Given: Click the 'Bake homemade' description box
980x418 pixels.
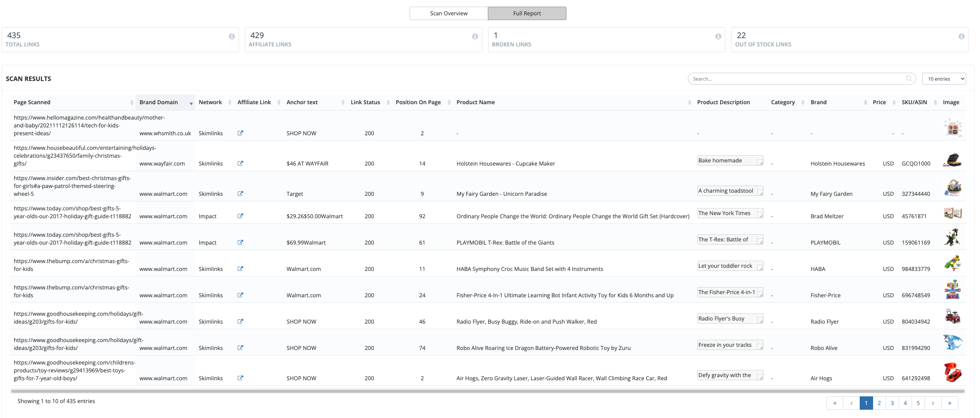Looking at the screenshot, I should 730,160.
